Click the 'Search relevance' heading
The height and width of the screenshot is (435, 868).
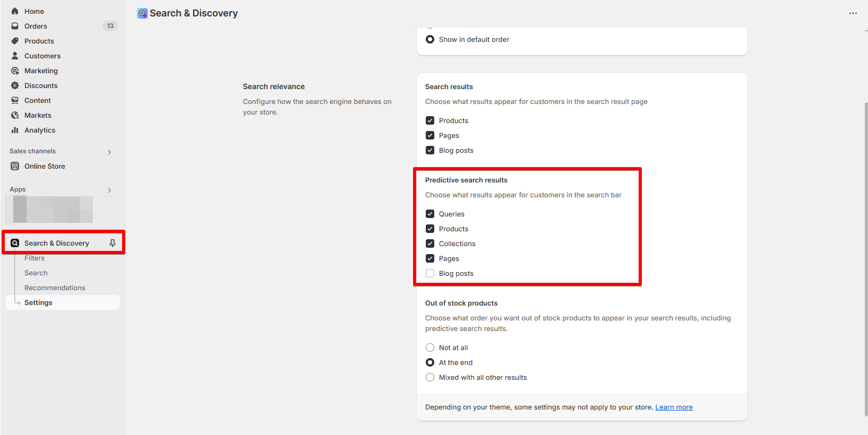pyautogui.click(x=274, y=86)
